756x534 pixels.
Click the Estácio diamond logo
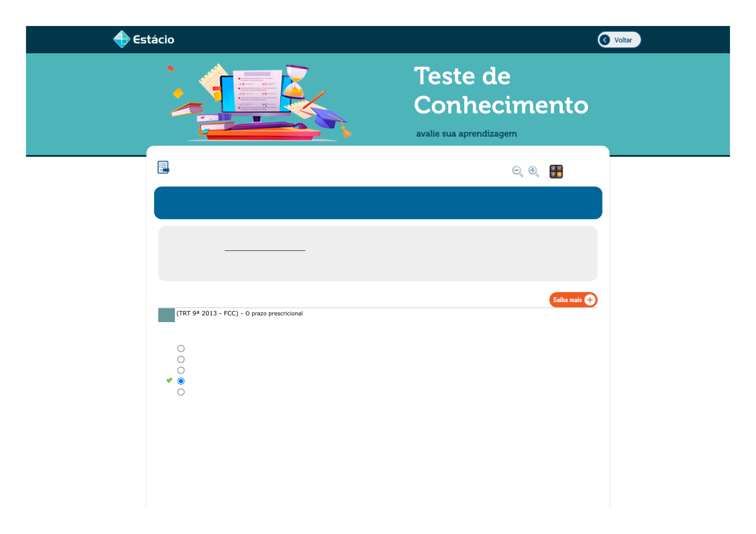(x=122, y=39)
